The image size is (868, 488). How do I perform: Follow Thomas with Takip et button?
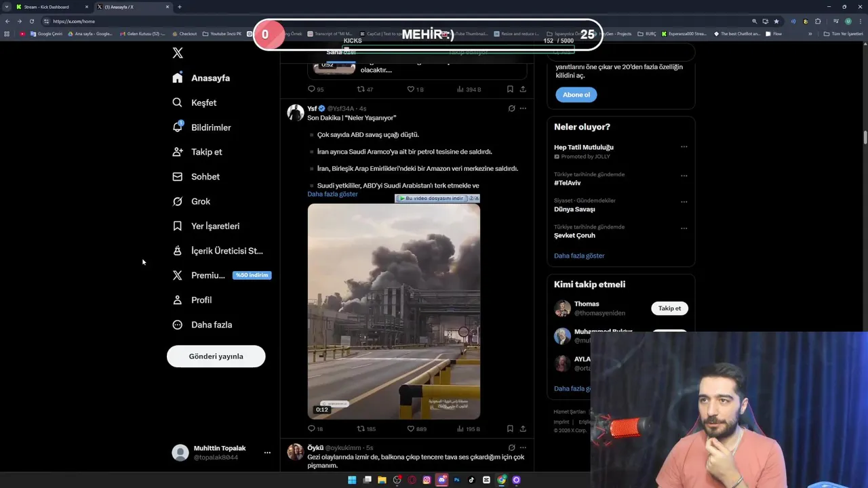pyautogui.click(x=669, y=308)
